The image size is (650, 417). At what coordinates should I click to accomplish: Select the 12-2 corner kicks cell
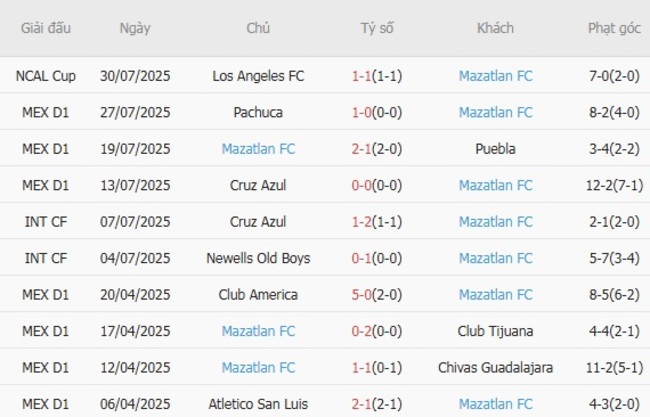pyautogui.click(x=614, y=185)
